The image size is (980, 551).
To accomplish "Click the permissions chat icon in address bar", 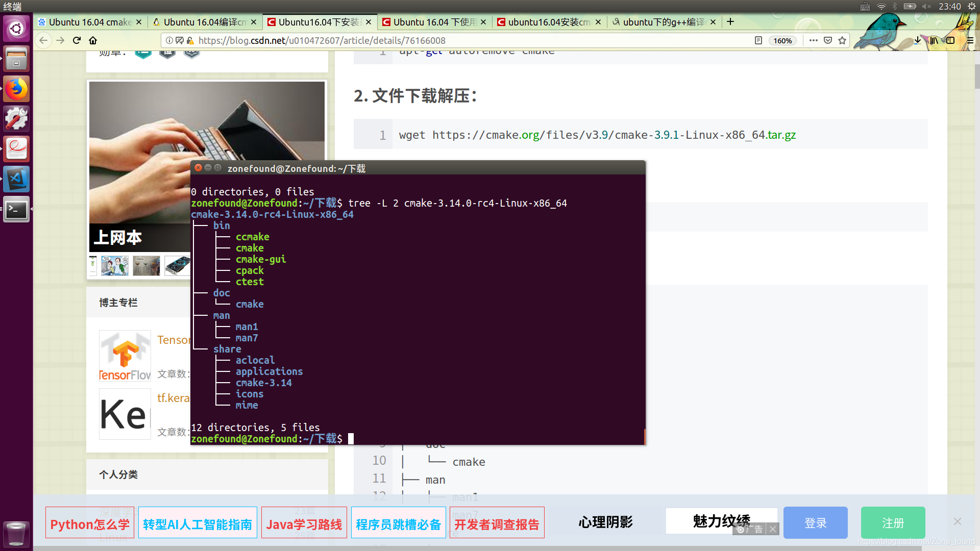I will point(180,40).
